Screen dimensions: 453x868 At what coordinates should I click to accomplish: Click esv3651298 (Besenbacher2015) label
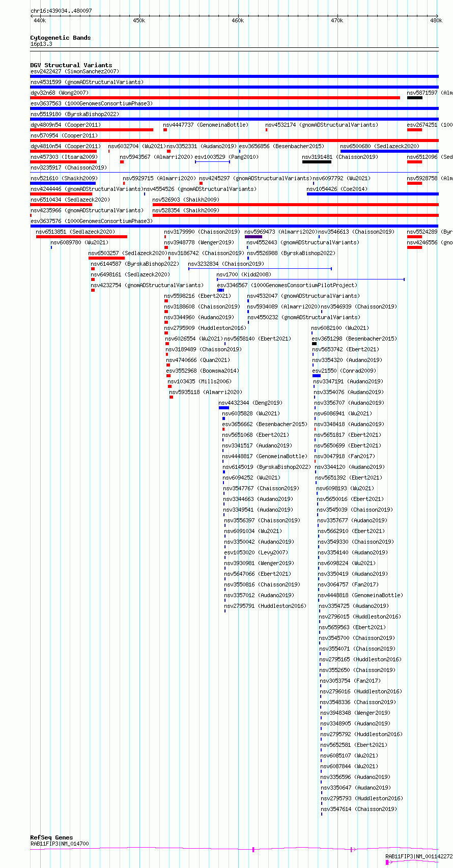pyautogui.click(x=354, y=339)
